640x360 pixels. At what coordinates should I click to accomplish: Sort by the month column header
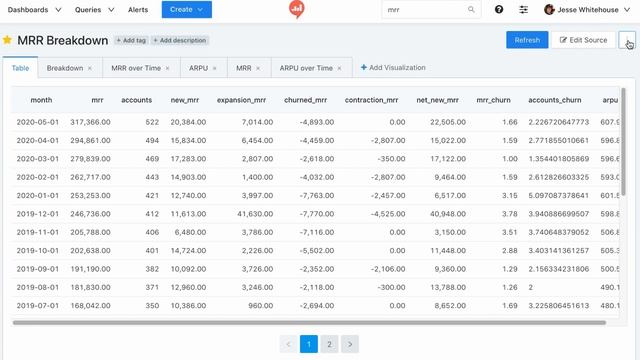coord(41,100)
